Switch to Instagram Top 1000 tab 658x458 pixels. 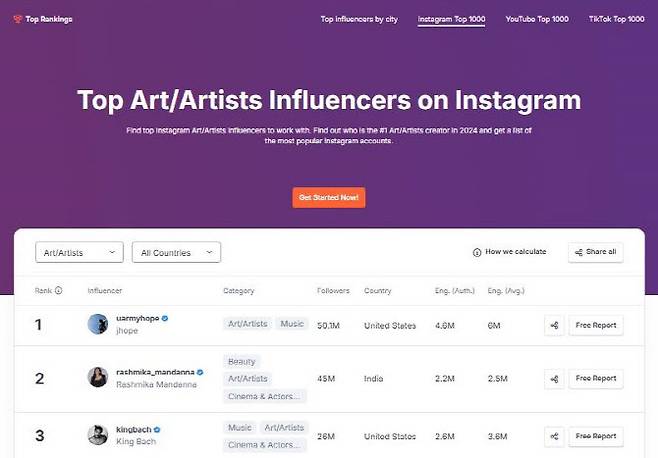coord(451,19)
